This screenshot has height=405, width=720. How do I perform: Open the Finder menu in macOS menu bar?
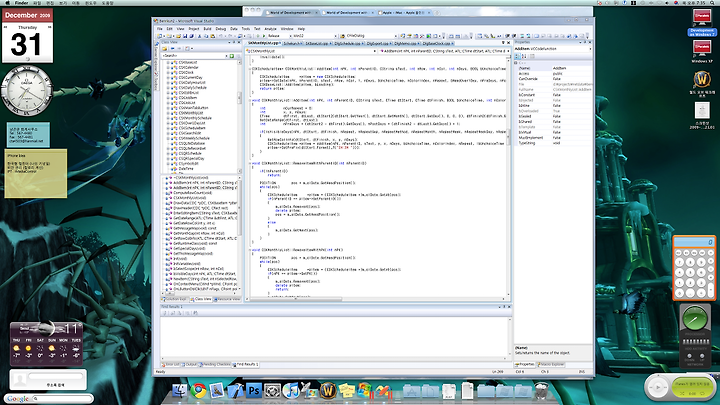[21, 3]
